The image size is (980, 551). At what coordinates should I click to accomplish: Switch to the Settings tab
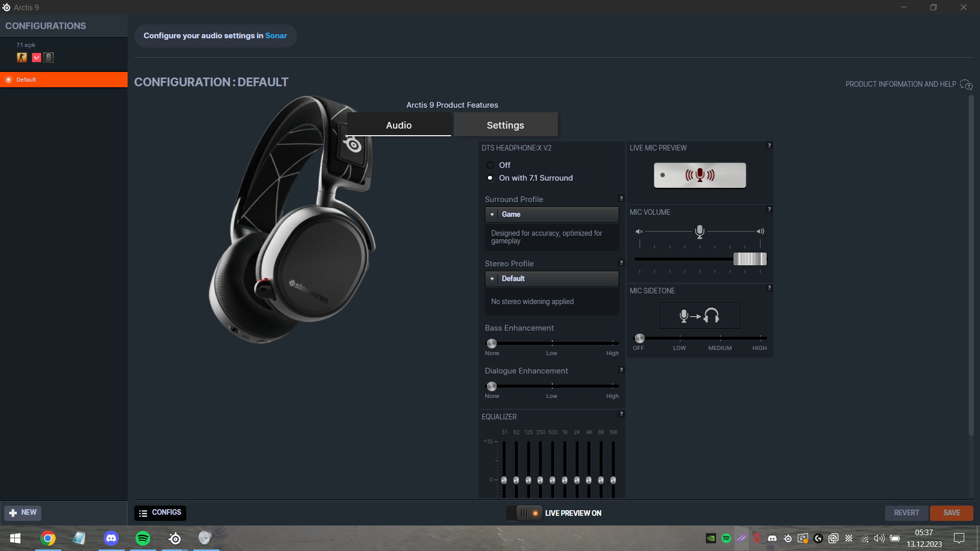pyautogui.click(x=505, y=125)
